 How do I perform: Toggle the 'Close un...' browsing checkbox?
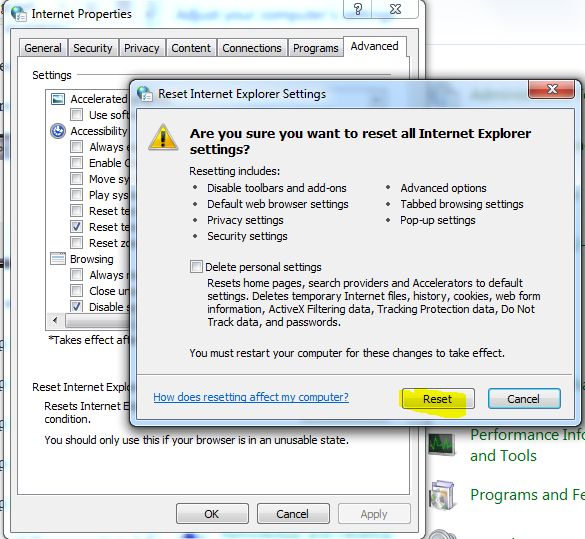pos(76,291)
